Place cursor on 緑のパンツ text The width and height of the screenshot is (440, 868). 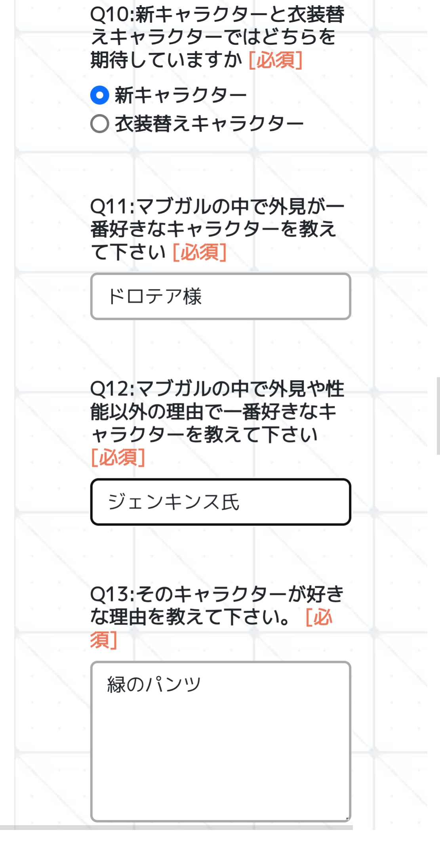pos(154,684)
